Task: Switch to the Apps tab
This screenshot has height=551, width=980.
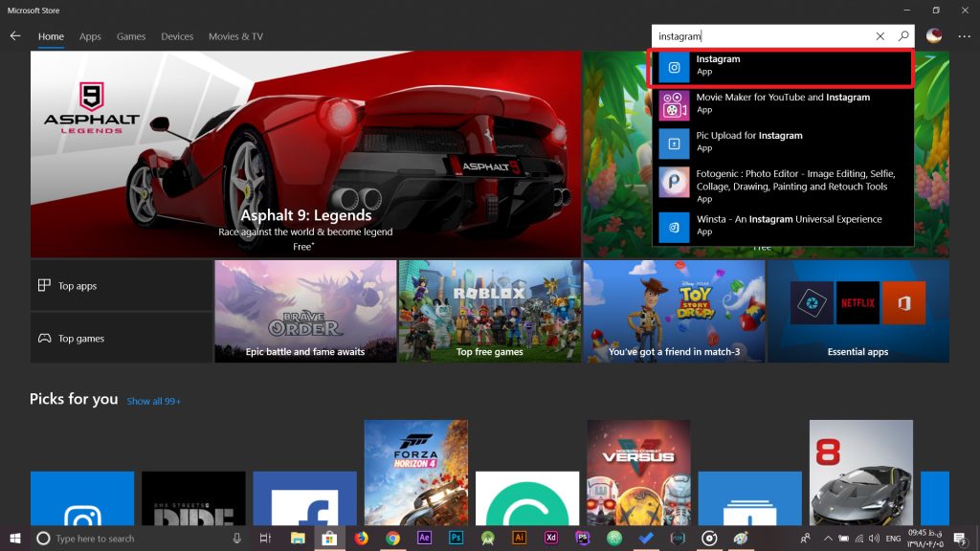Action: tap(90, 36)
